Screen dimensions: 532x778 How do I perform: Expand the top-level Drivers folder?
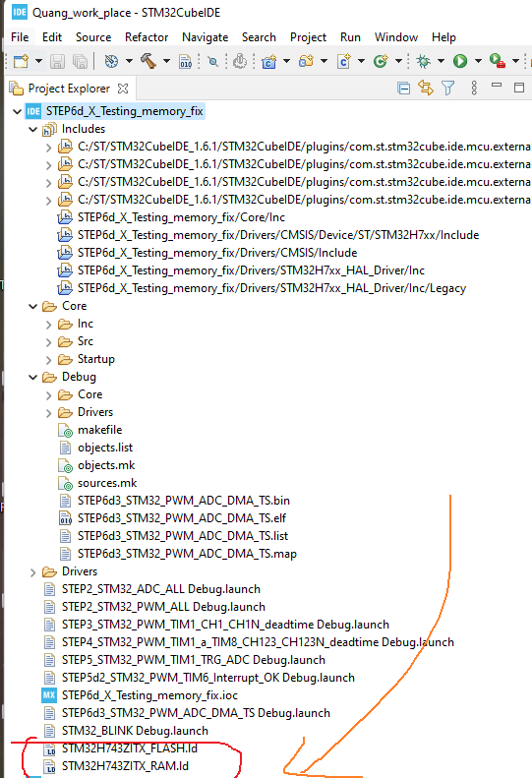pyautogui.click(x=33, y=572)
